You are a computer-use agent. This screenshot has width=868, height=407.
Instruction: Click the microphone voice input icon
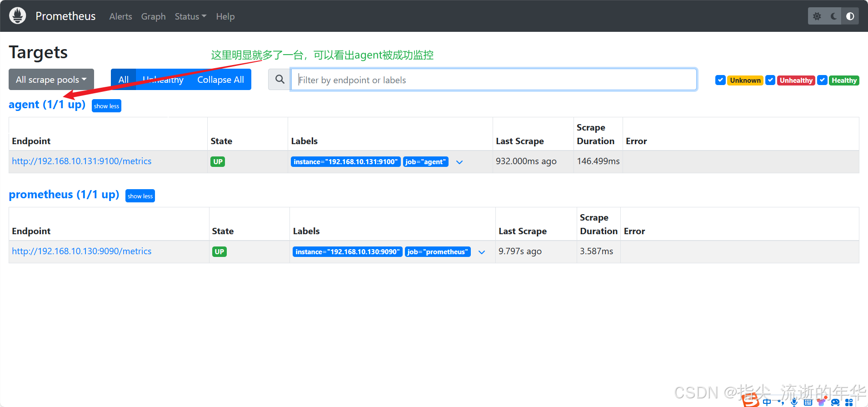[x=794, y=402]
